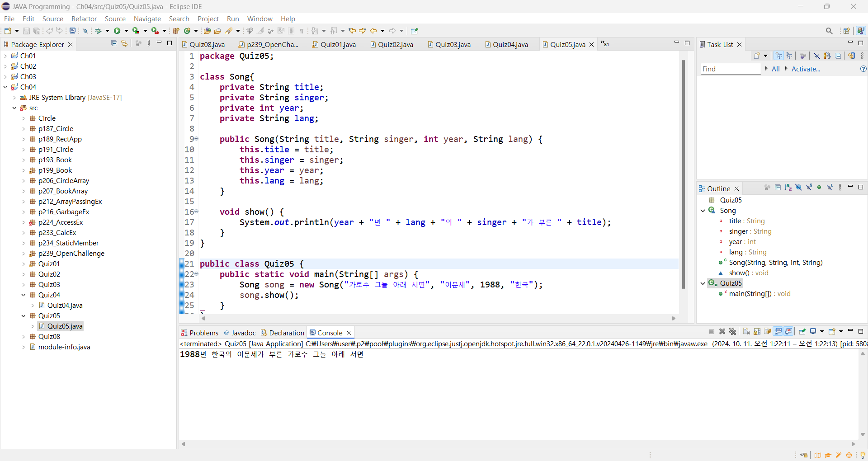Collapse the Song class in Outline

[x=703, y=210]
